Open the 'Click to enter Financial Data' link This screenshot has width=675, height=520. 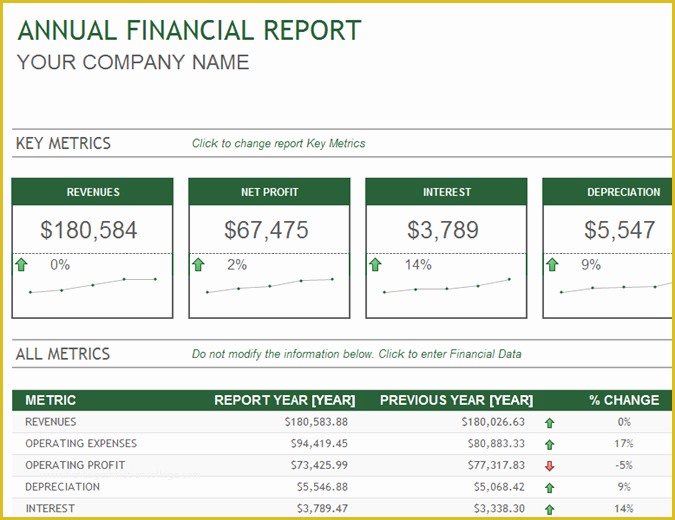pyautogui.click(x=450, y=354)
